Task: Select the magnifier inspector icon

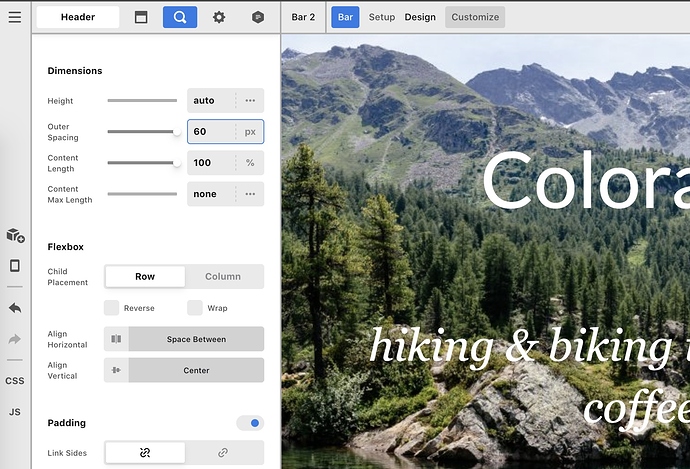Action: point(180,17)
